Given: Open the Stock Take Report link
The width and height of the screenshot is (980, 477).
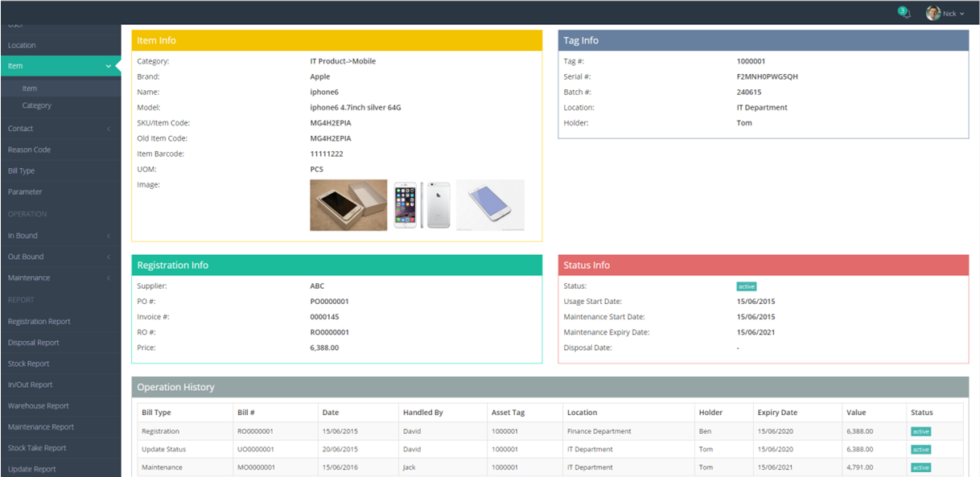Looking at the screenshot, I should click(60, 448).
